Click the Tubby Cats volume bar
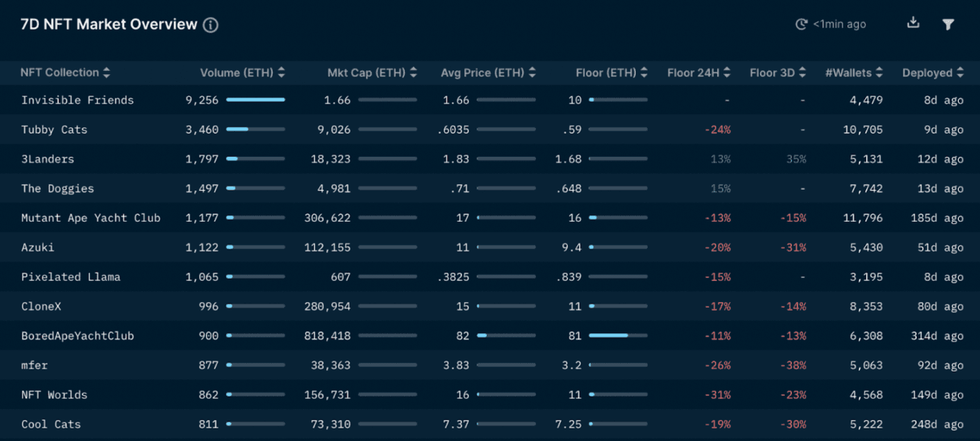This screenshot has width=980, height=441. coord(255,130)
